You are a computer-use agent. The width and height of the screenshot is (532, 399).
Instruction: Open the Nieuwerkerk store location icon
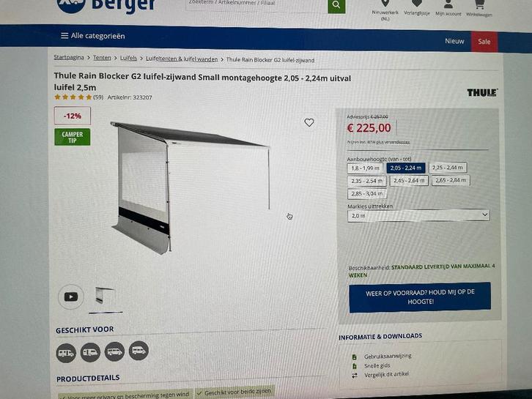385,4
